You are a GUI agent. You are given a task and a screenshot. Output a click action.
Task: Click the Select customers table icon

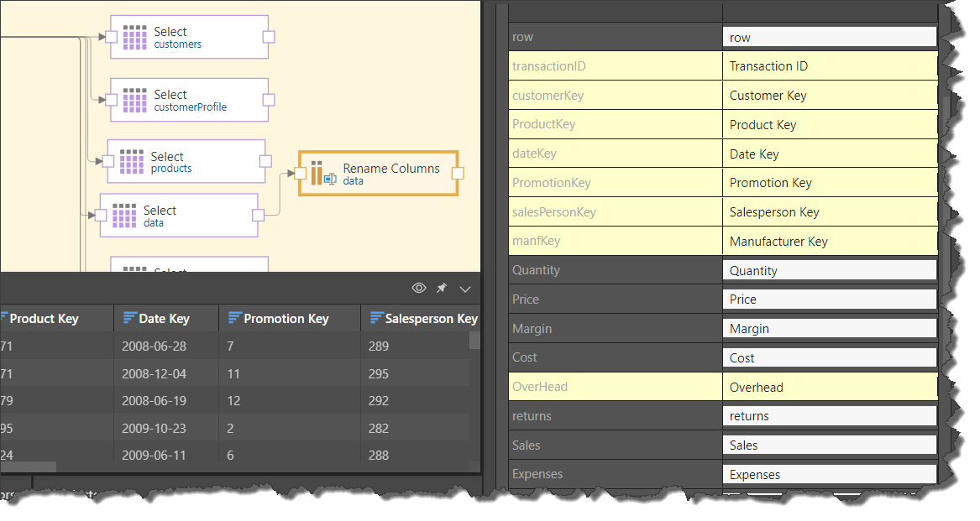coord(134,37)
